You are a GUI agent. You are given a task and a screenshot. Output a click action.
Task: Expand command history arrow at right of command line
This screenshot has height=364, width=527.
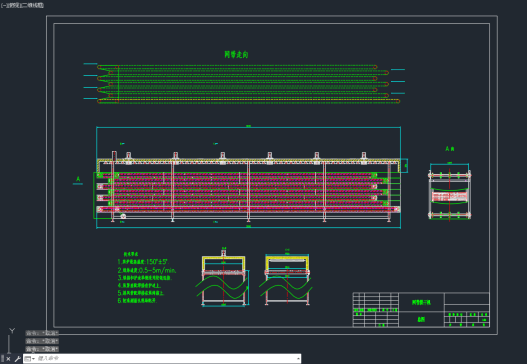(298, 359)
